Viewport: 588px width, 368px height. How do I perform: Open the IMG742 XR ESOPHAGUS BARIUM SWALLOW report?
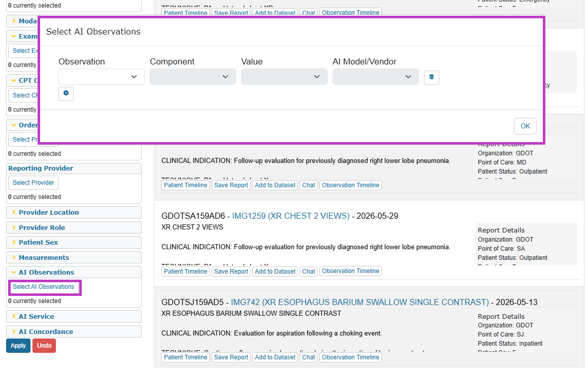pyautogui.click(x=360, y=302)
